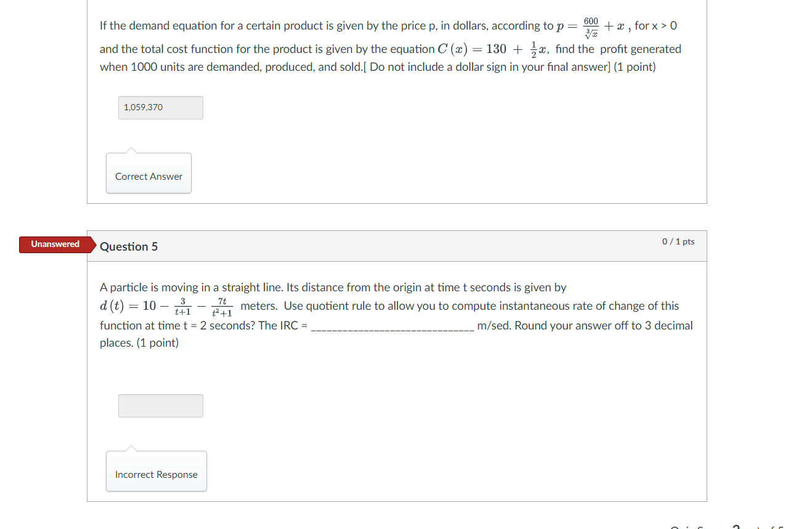Select the answer box showing 1,059,370

pyautogui.click(x=160, y=107)
